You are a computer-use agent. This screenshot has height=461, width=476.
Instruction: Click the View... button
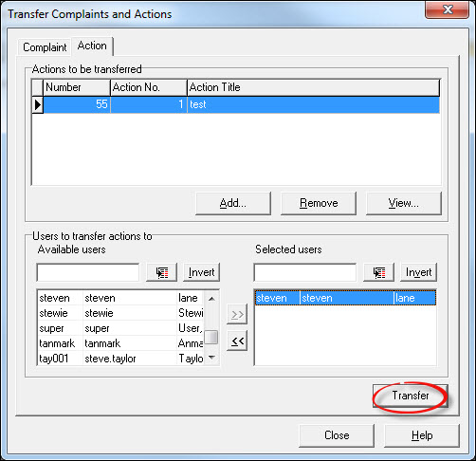click(404, 203)
